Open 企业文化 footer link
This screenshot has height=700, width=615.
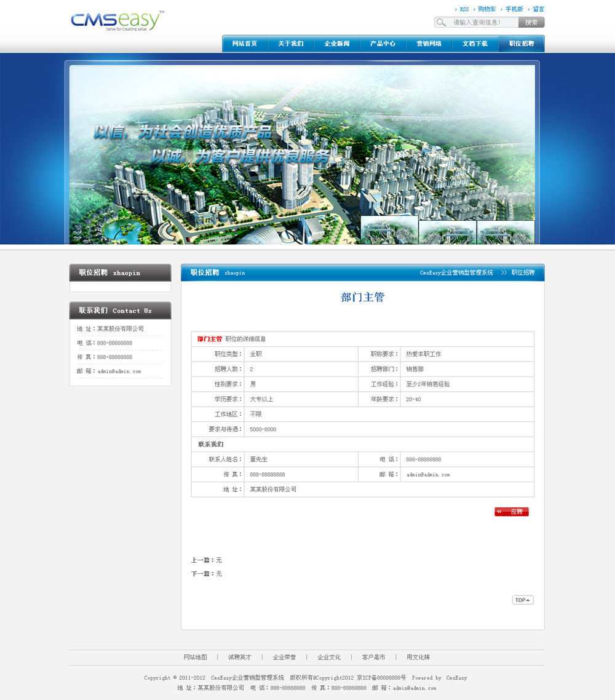coord(329,658)
